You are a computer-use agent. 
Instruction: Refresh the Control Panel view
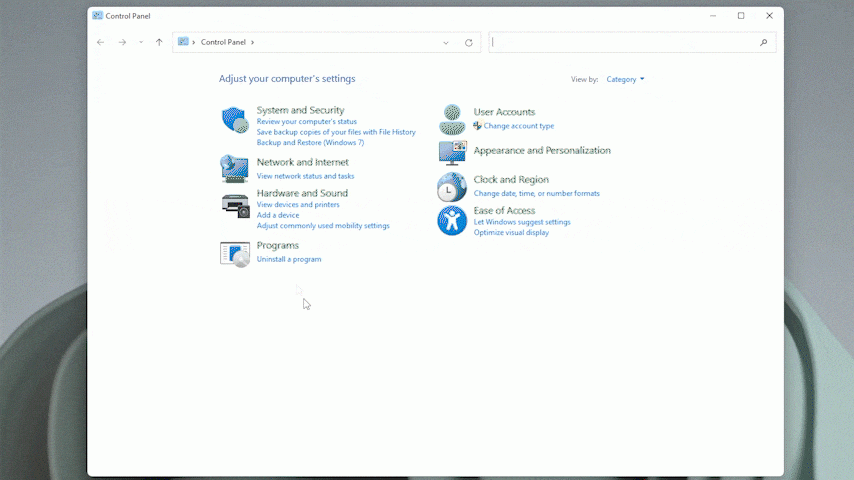pos(468,42)
